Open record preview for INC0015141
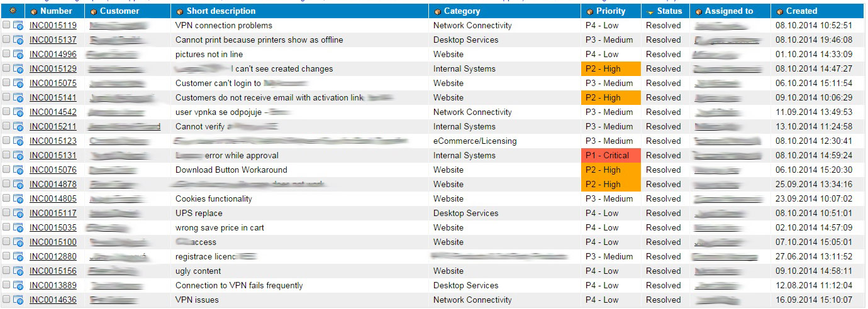The image size is (868, 309). pyautogui.click(x=18, y=98)
